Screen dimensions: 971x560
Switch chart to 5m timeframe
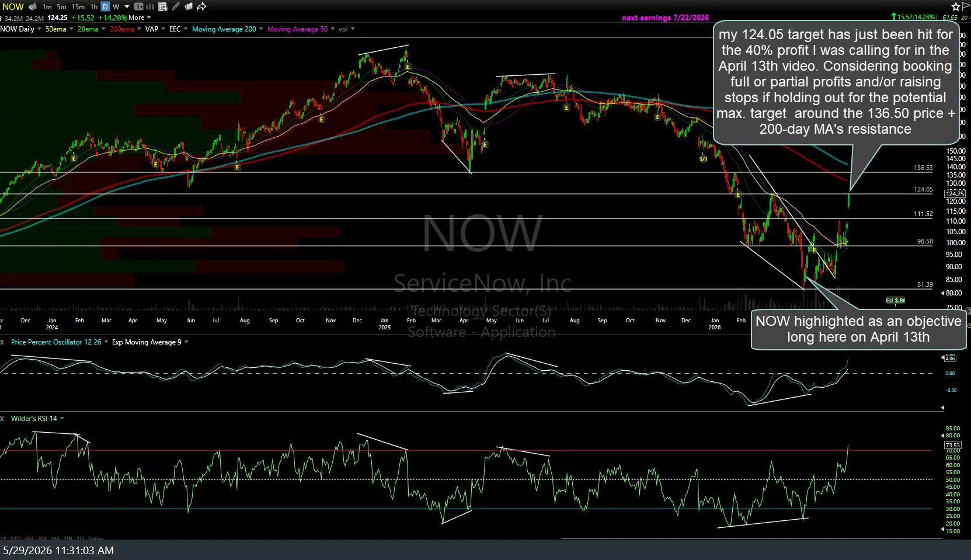coord(61,7)
